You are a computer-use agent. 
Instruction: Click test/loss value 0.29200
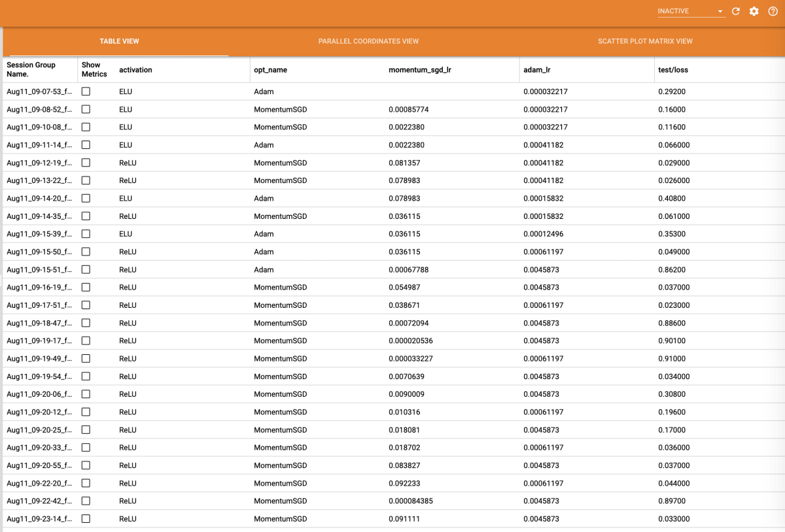672,91
